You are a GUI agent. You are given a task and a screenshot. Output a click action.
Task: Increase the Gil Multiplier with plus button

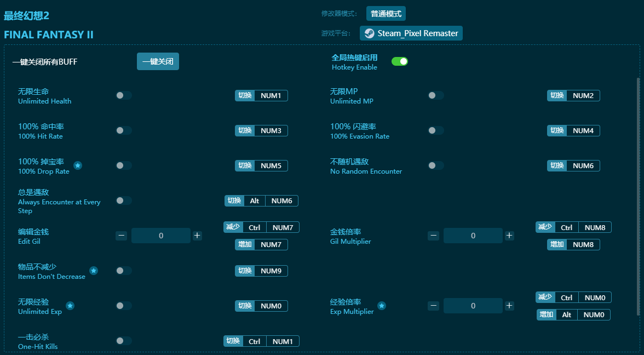click(509, 236)
